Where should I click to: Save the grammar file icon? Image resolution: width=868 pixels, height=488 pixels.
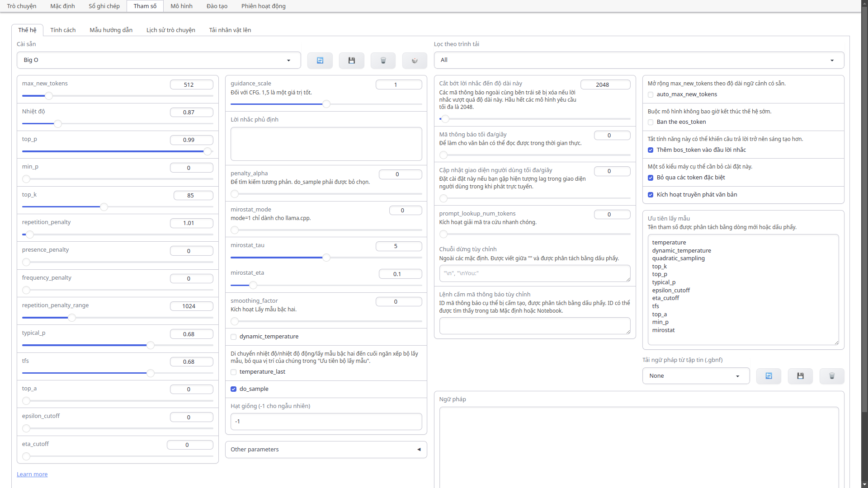click(x=800, y=376)
